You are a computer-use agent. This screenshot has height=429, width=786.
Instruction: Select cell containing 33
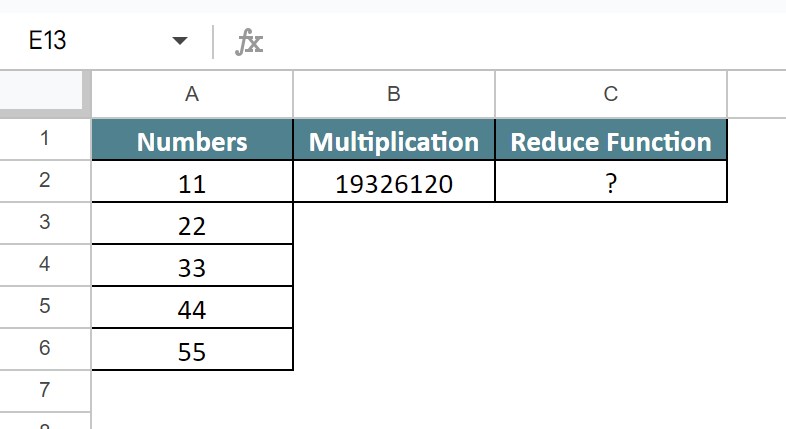(192, 265)
